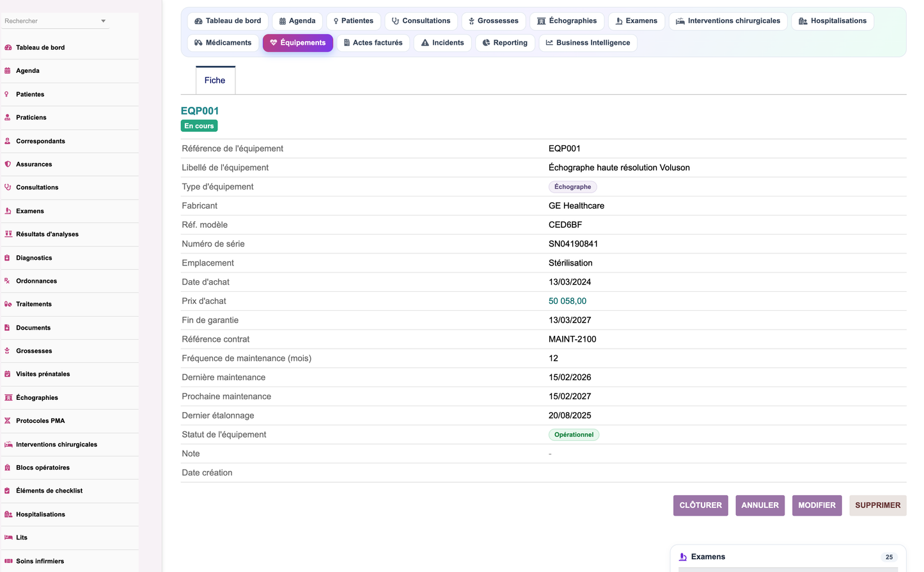Open Grossesses in top navigation

point(494,21)
